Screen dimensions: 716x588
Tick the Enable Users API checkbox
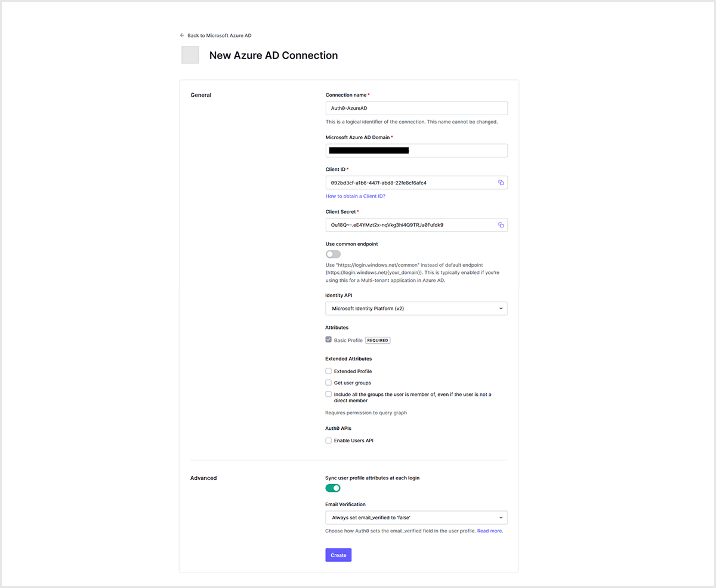pos(329,441)
